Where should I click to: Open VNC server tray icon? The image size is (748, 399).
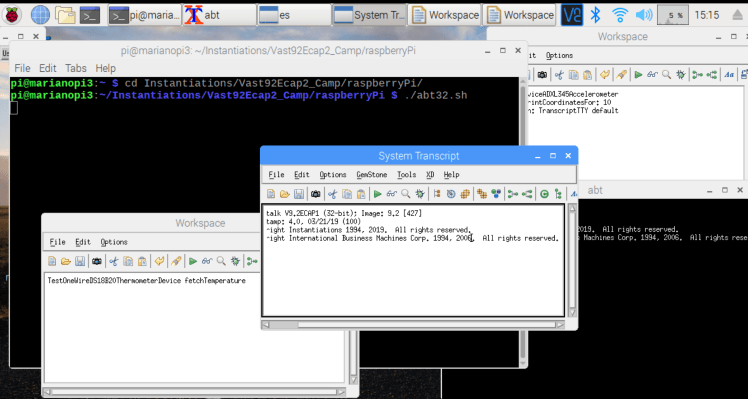(x=571, y=15)
